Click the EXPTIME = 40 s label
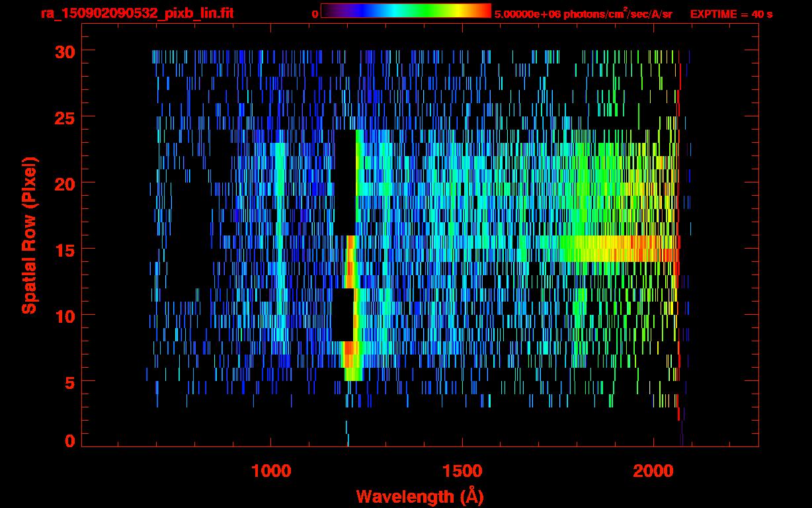The image size is (812, 508). click(731, 14)
